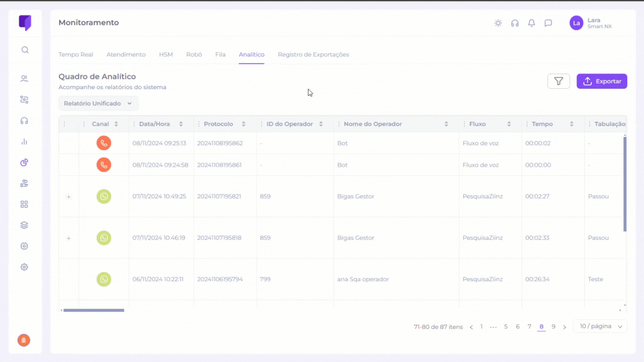644x362 pixels.
Task: Click the funnel filter button
Action: (x=558, y=81)
